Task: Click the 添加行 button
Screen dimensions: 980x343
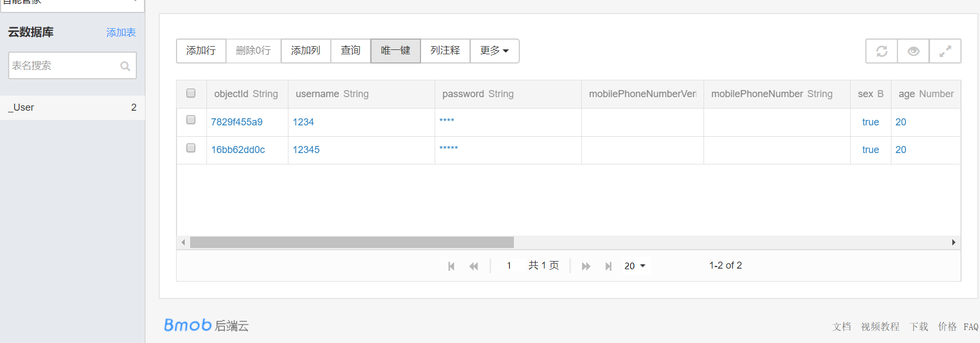Action: 201,51
